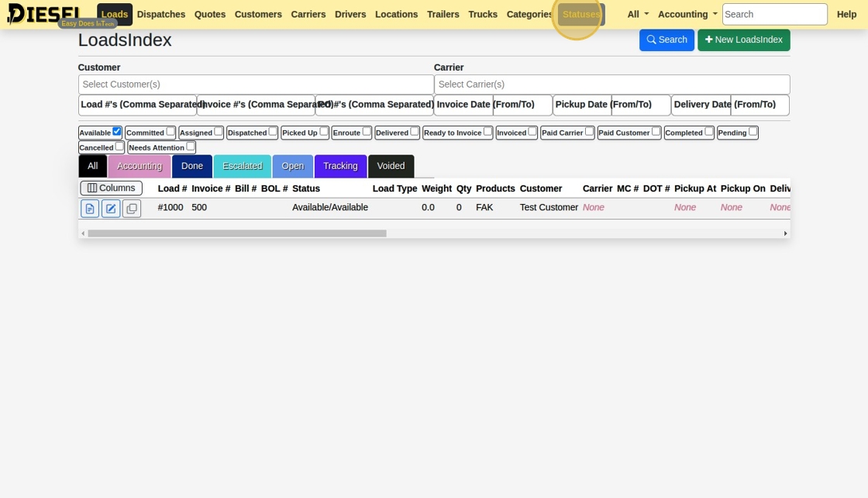Select the Done tab
Screen dimensions: 868x498
[192, 166]
